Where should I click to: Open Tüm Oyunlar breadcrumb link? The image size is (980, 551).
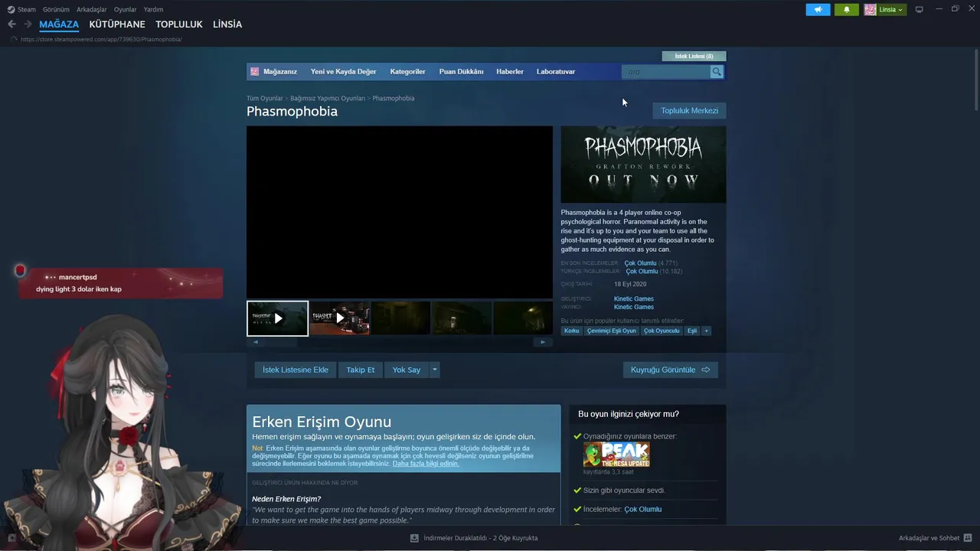[x=264, y=98]
